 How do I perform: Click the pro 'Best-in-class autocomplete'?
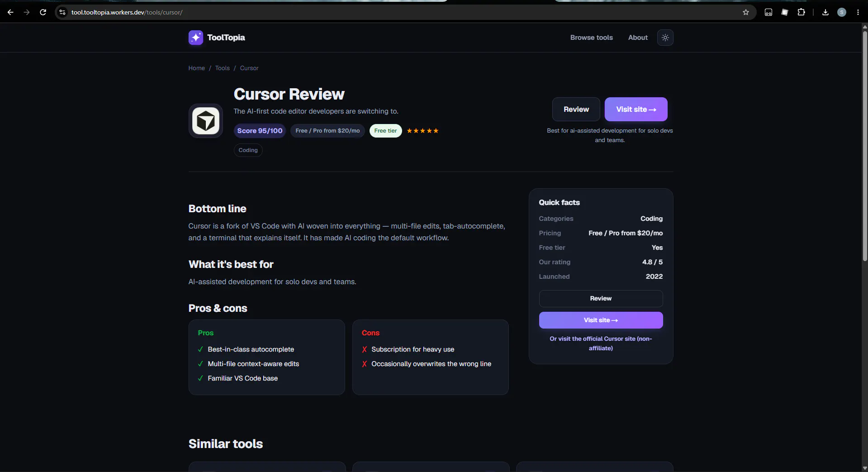[251, 349]
